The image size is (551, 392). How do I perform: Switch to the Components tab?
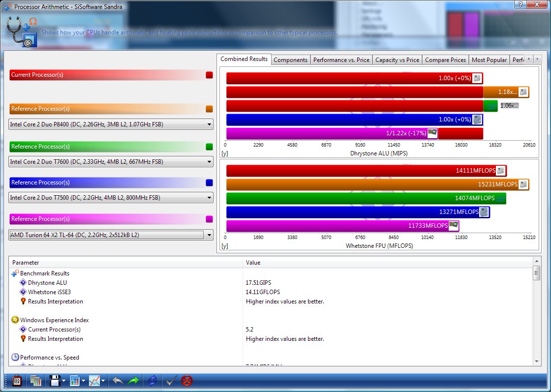coord(291,60)
